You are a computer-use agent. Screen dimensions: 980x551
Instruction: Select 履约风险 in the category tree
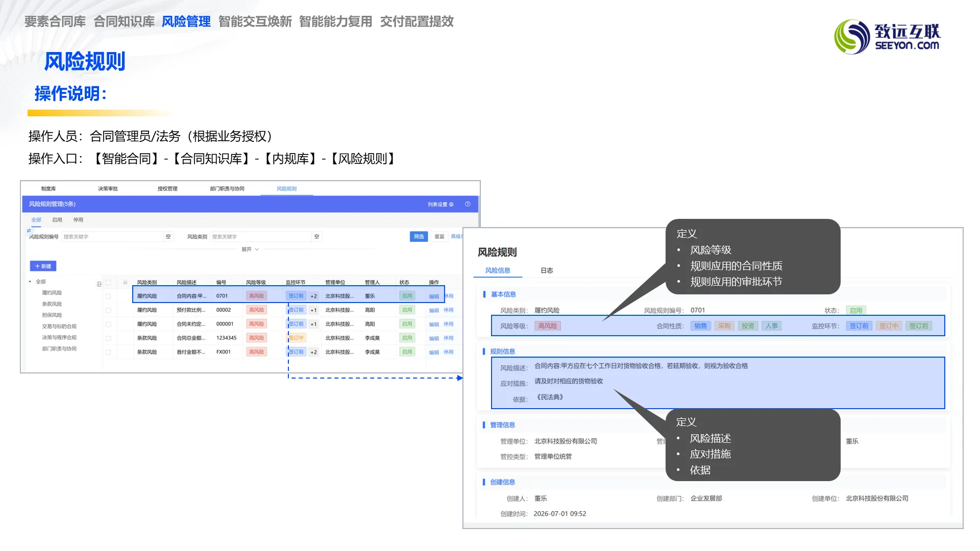tap(52, 293)
